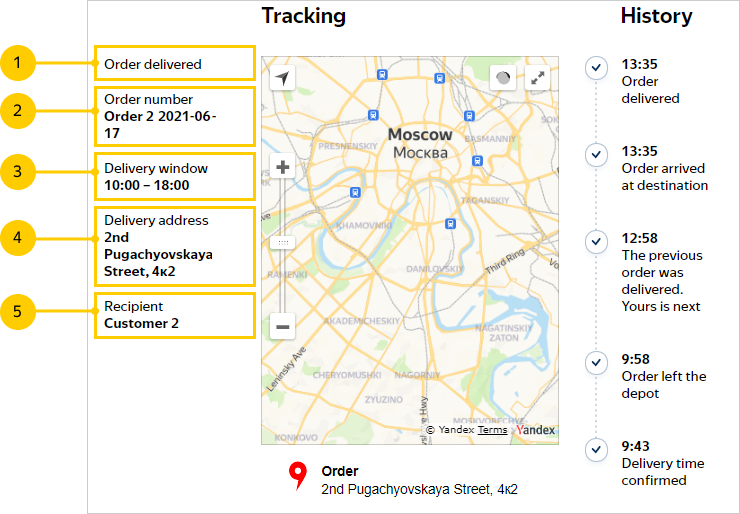
Task: Click the 9:58 Order left depot checkmark
Action: pyautogui.click(x=596, y=362)
